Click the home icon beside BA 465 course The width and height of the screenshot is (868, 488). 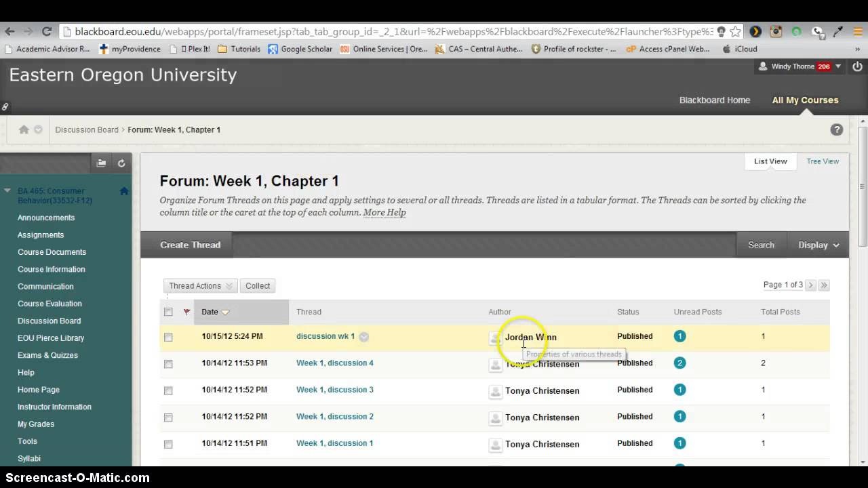pos(124,191)
